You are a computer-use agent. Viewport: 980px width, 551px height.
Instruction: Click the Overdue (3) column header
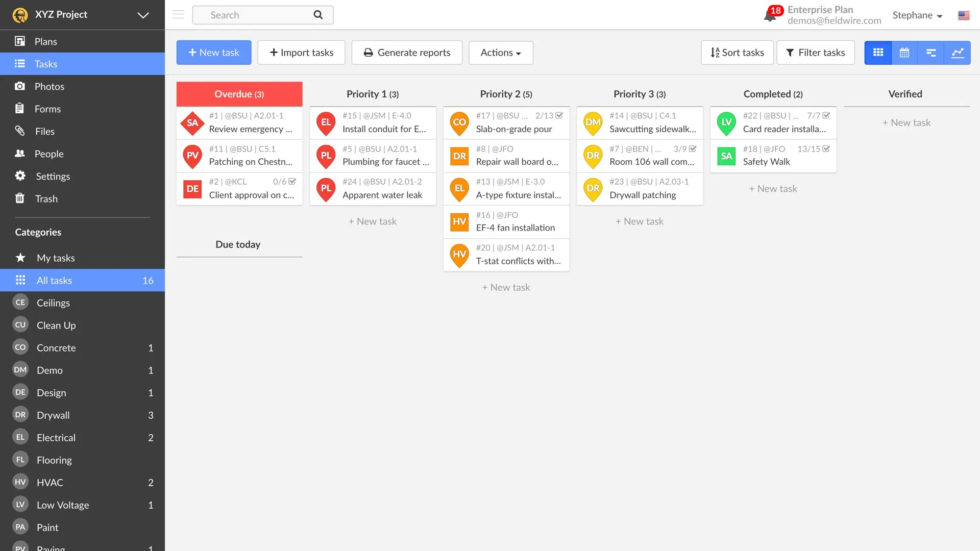239,94
